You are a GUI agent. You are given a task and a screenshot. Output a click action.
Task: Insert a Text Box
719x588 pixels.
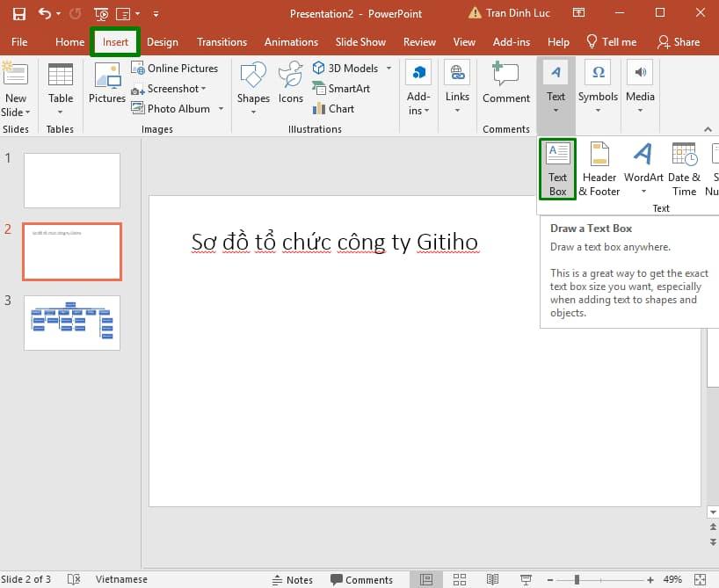click(556, 167)
